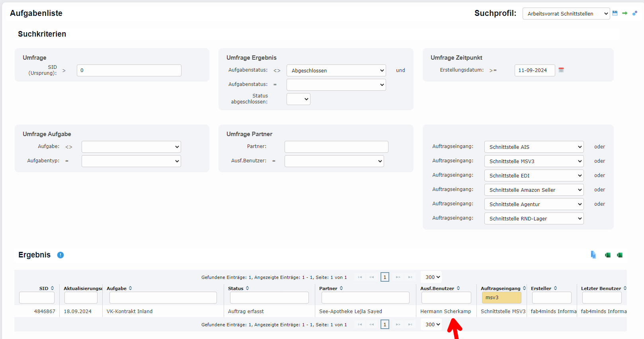Click the green arrow next to Suchprofil
644x339 pixels.
[x=625, y=13]
